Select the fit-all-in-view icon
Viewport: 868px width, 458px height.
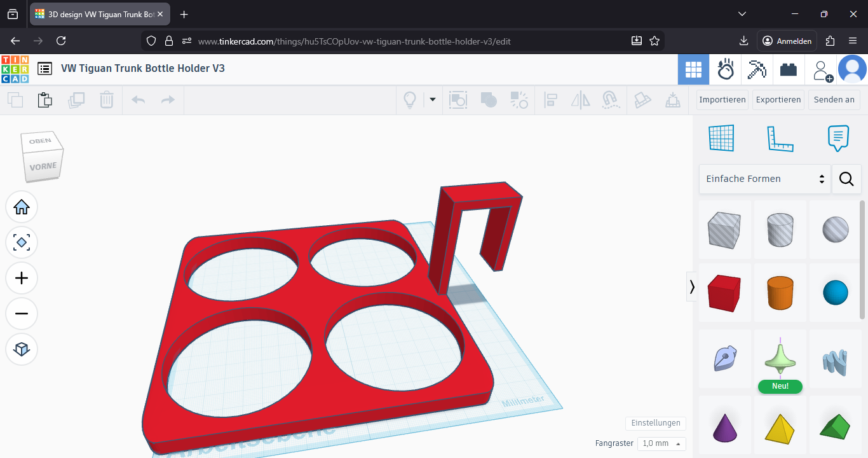tap(22, 242)
